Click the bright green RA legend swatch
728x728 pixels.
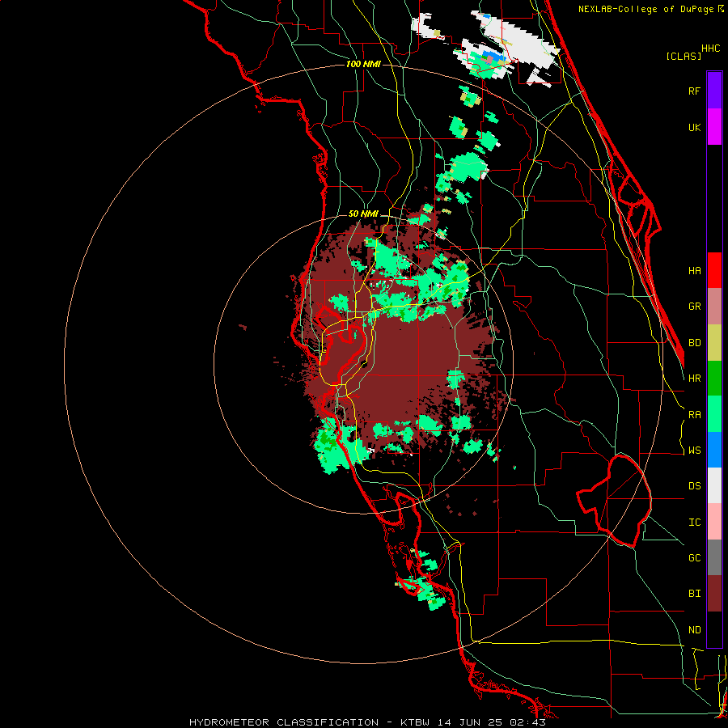(714, 414)
